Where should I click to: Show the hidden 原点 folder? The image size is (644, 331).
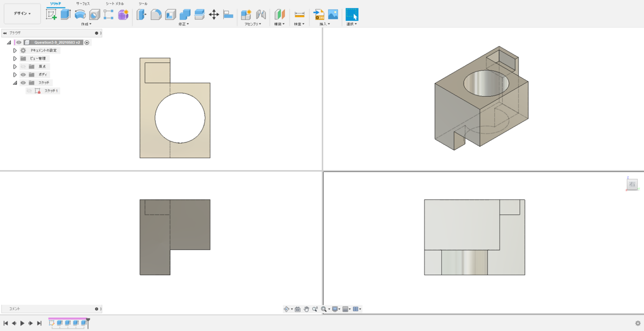point(23,67)
